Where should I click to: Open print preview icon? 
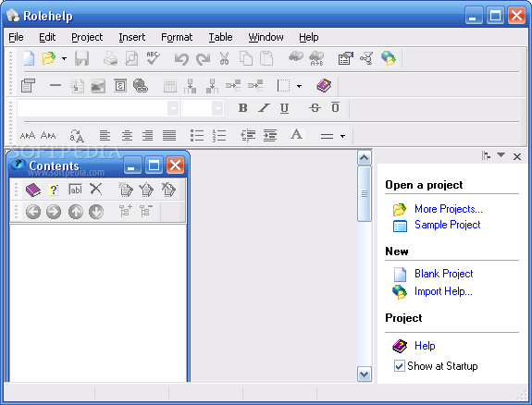pos(131,58)
